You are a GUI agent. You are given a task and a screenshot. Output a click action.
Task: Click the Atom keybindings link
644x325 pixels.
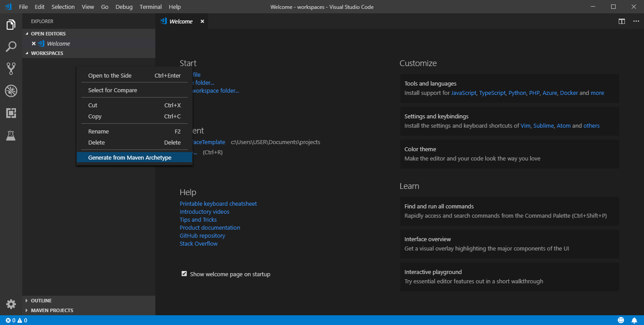[564, 125]
